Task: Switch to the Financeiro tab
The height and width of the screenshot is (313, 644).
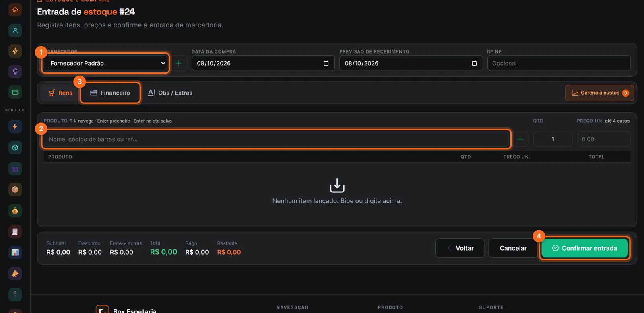Action: (x=110, y=93)
